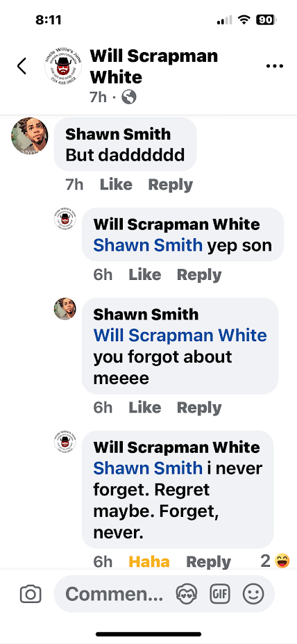Reply to the 'i never forget' comment
The height and width of the screenshot is (644, 297).
(x=208, y=562)
